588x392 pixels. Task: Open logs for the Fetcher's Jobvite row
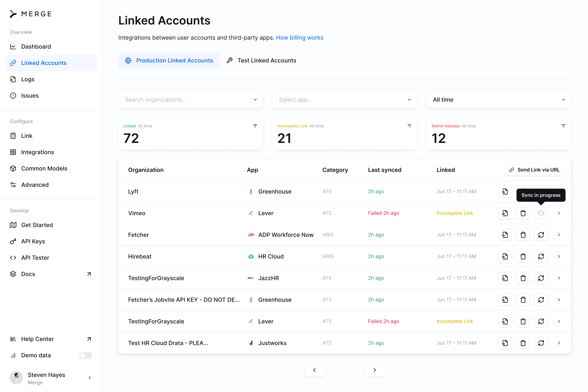pos(505,300)
